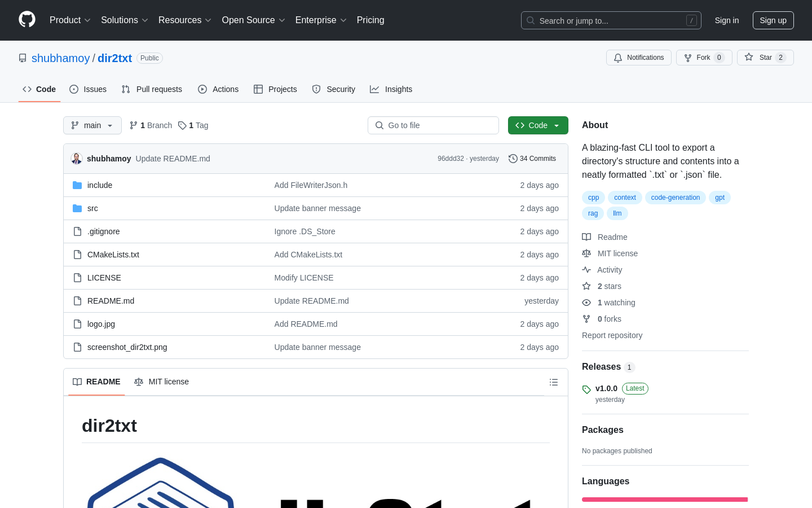Click the repository icon beside shubhamoy
The height and width of the screenshot is (508, 812).
tap(23, 58)
